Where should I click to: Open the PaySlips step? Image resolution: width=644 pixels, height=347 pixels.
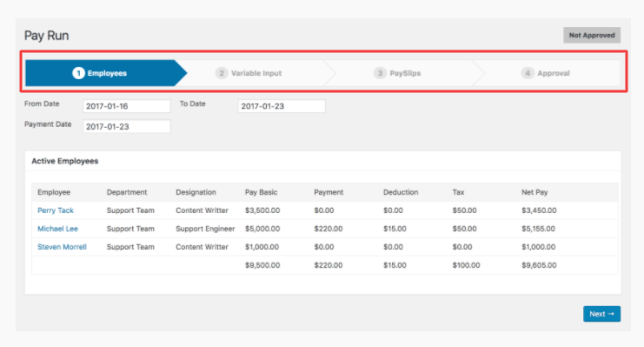click(397, 73)
